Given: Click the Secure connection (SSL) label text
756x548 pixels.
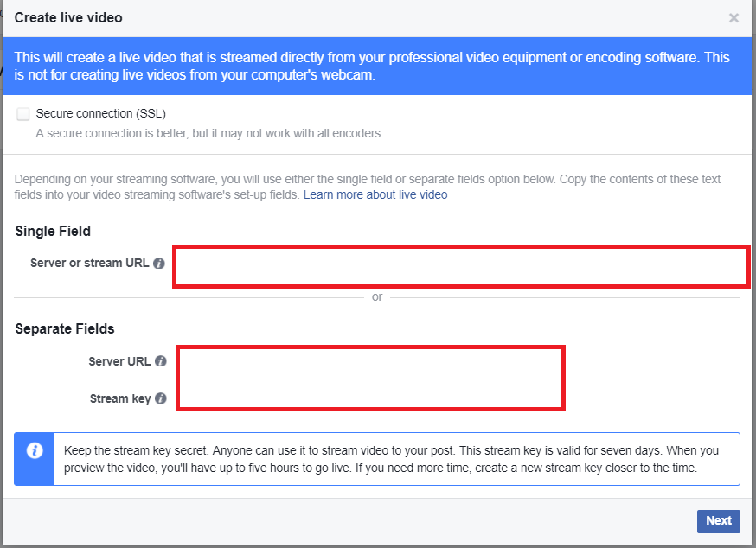Looking at the screenshot, I should (100, 114).
